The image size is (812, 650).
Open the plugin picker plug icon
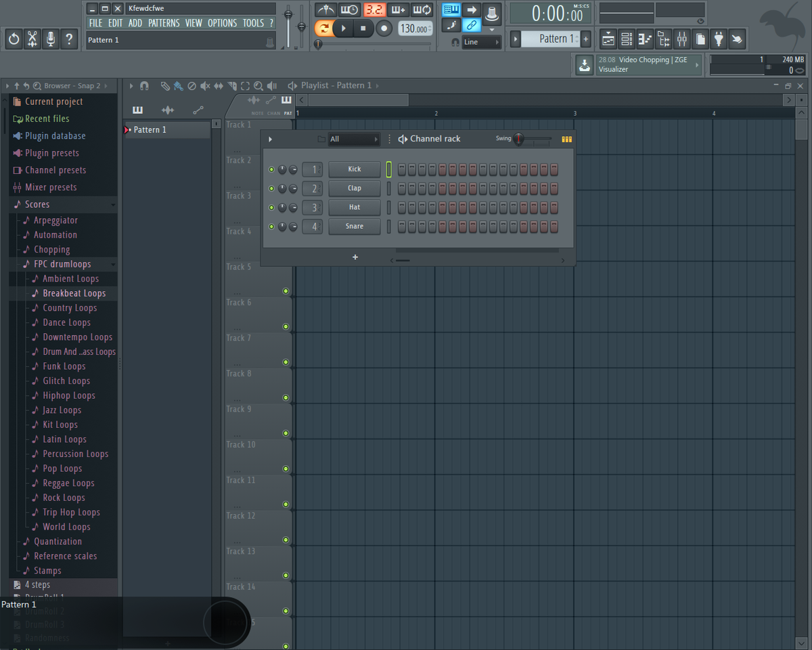[x=719, y=39]
